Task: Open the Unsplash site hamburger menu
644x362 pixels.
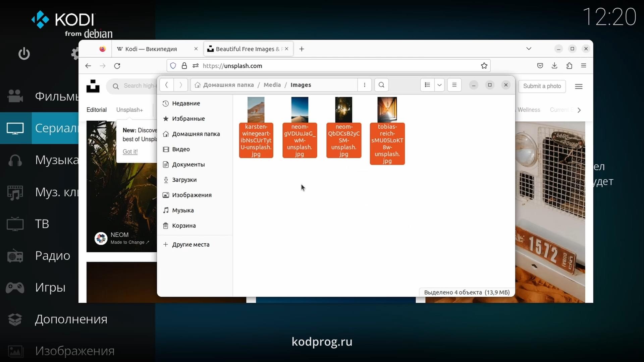Action: coord(579,86)
